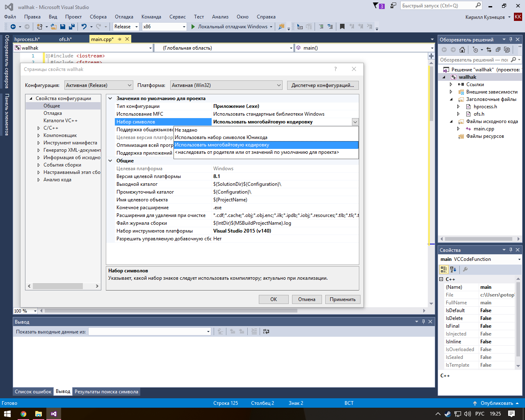This screenshot has width=525, height=420.
Task: Toggle the bookmark icon in toolbar
Action: [x=342, y=27]
